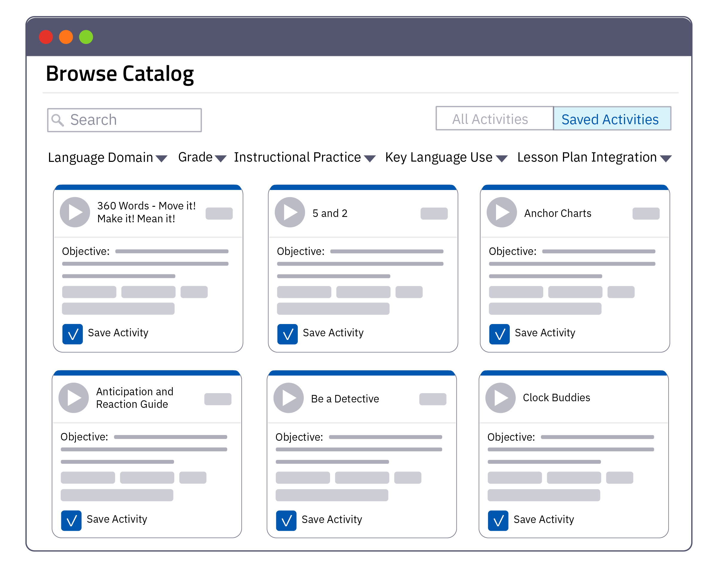Click the Search input field
The image size is (728, 561).
[133, 120]
